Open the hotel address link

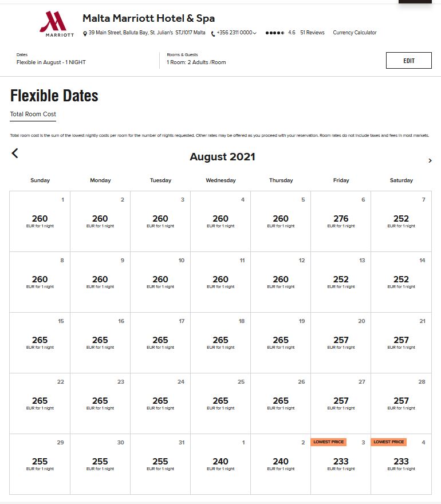(147, 33)
